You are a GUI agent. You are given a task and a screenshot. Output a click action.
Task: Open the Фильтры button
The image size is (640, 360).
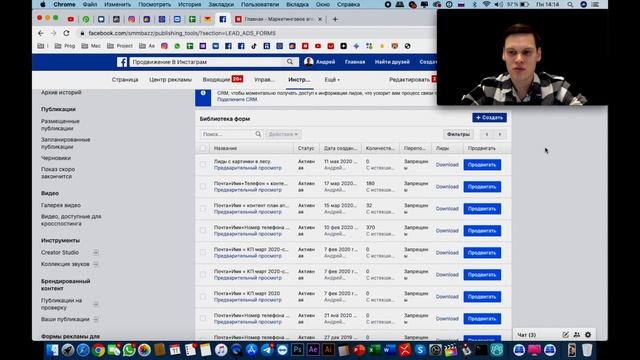coord(458,134)
